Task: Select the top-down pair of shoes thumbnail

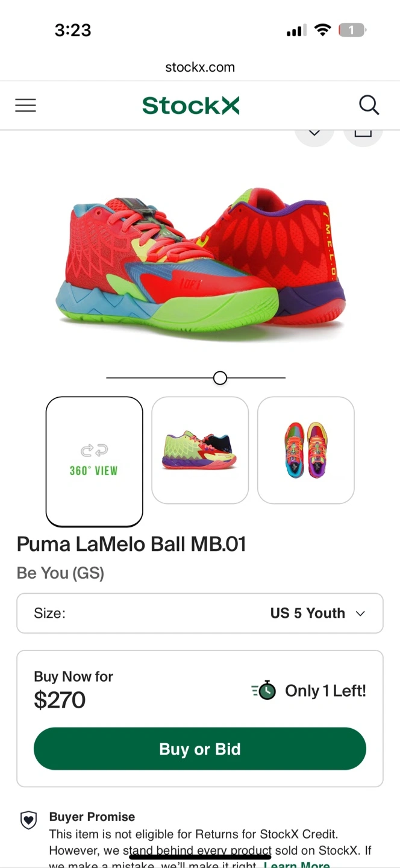Action: coord(306,450)
